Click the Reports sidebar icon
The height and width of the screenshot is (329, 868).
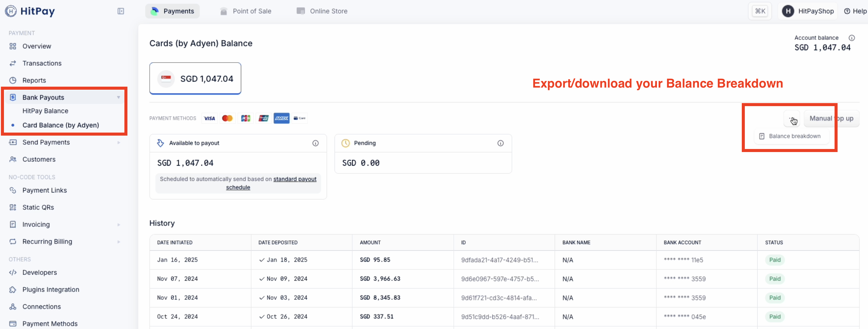click(x=13, y=80)
